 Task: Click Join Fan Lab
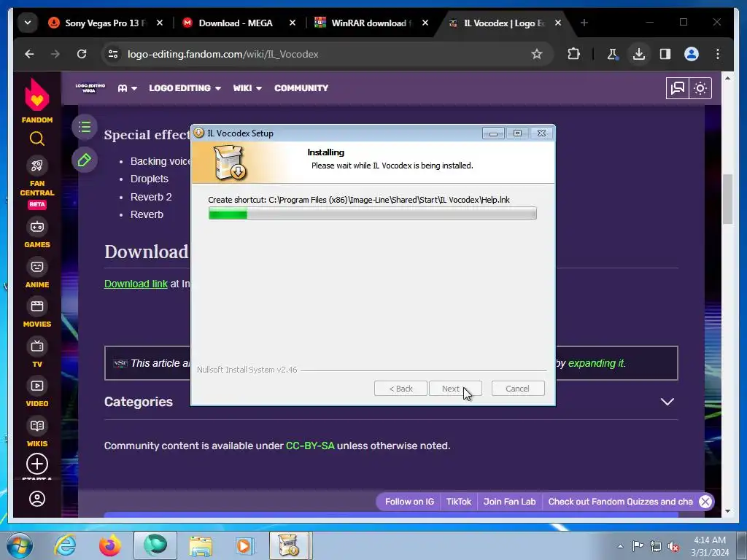pos(509,502)
